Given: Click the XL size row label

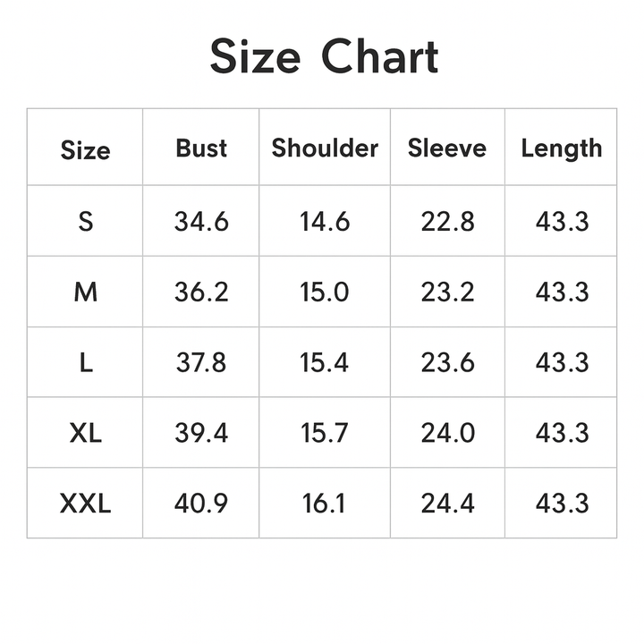Looking at the screenshot, I should coord(85,433).
